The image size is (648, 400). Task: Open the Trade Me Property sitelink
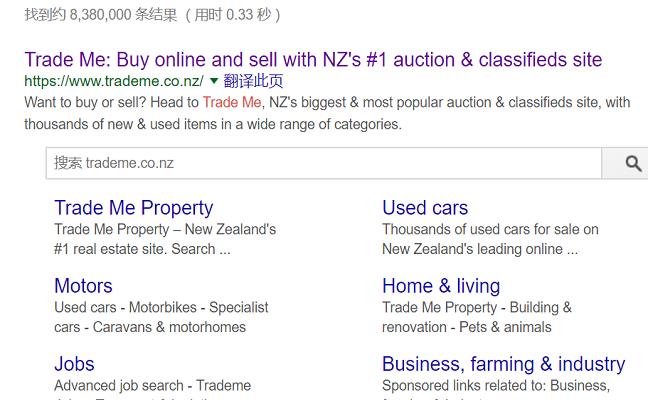click(133, 208)
